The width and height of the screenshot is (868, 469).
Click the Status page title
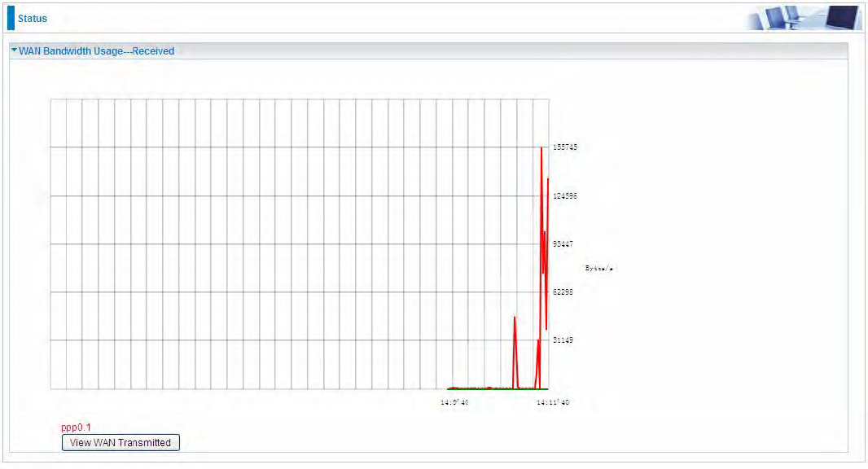tap(32, 18)
